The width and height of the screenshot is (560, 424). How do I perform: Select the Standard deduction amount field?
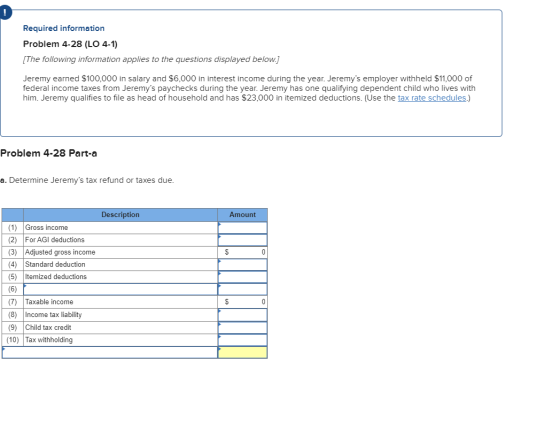(242, 265)
